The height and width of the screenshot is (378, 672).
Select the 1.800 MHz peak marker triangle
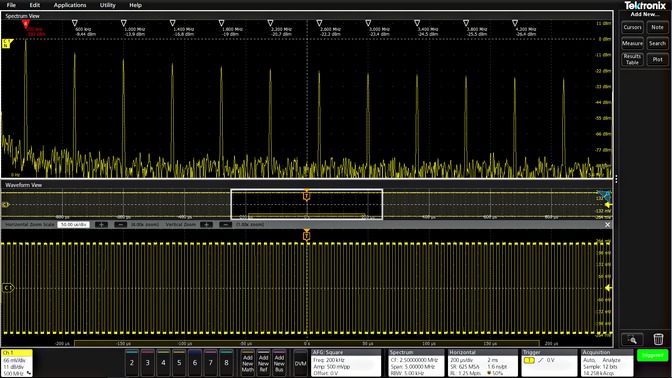click(x=221, y=23)
